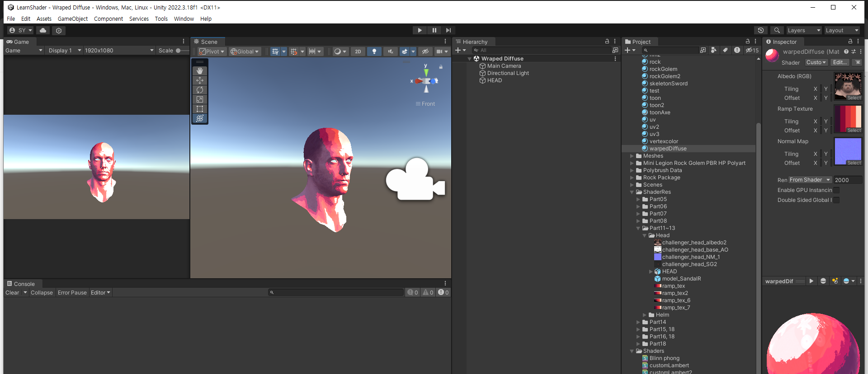Select the ramp_tex_6 asset

pos(676,300)
